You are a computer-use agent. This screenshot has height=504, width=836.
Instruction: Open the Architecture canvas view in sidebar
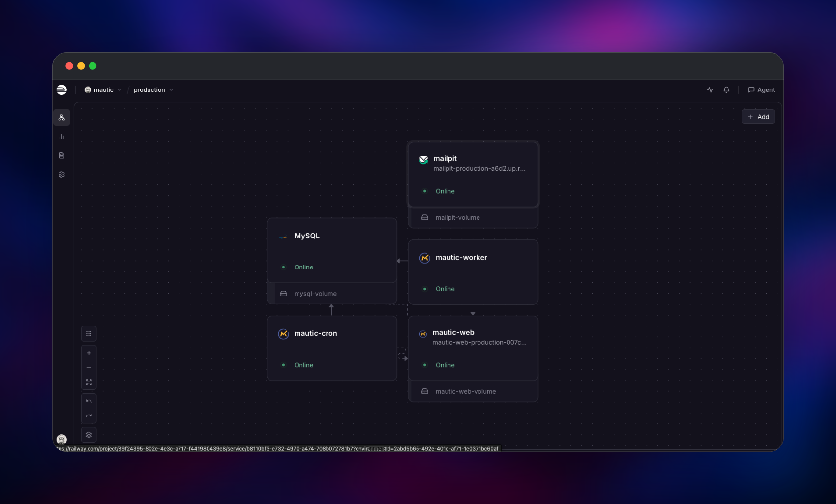[61, 118]
